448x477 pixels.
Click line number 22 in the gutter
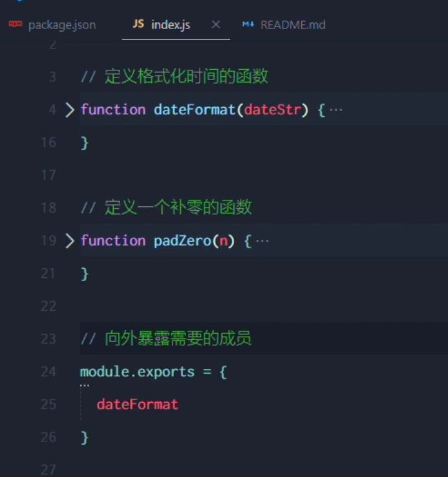tap(48, 306)
